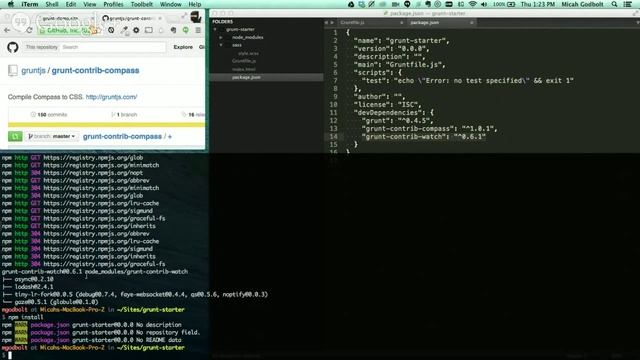
Task: Click the circular block extension icon
Action: pyautogui.click(x=111, y=30)
